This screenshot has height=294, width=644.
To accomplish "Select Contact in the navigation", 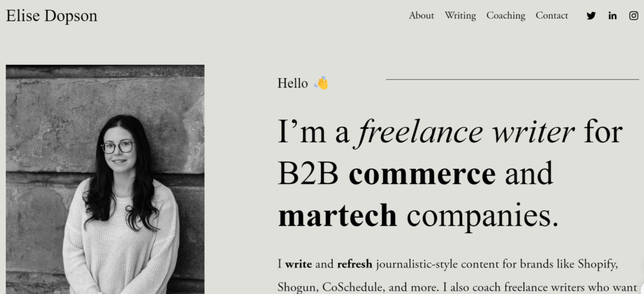I will (552, 16).
